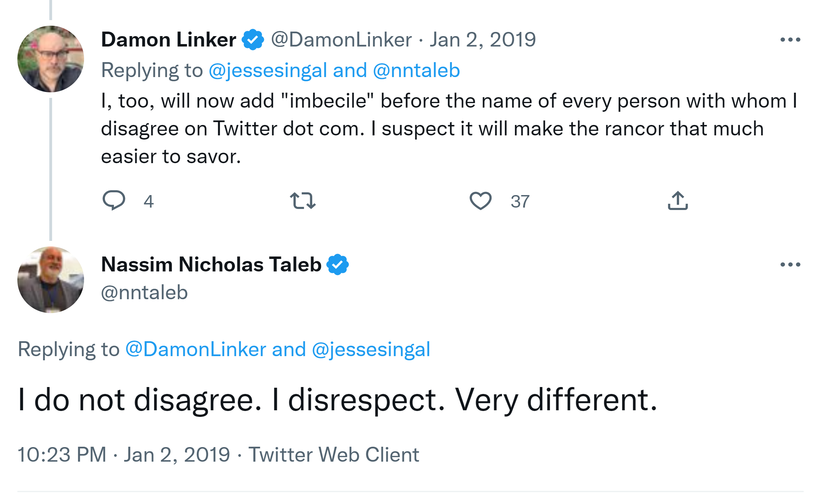This screenshot has height=504, width=820.
Task: Click Damon Linker's verified badge
Action: 253,40
